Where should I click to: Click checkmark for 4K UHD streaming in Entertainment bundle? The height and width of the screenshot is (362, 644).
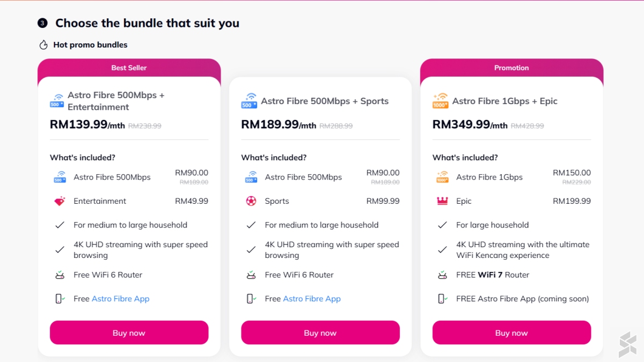(x=60, y=250)
